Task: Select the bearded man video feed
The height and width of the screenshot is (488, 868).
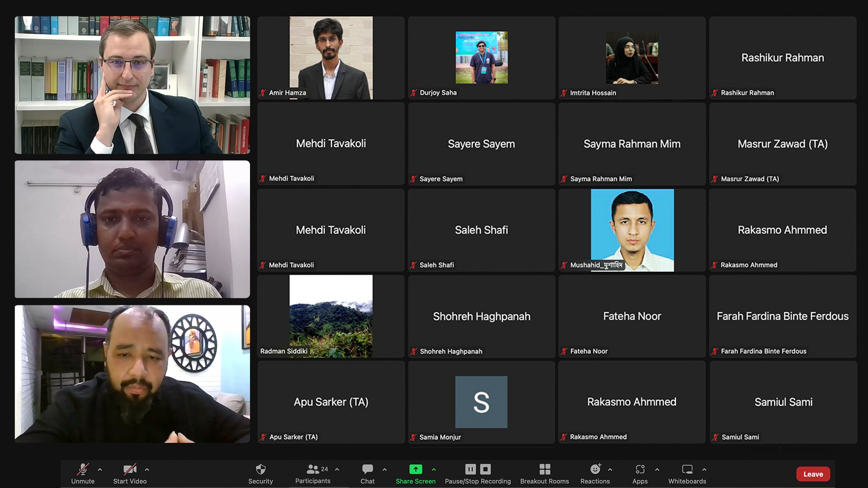Action: [132, 374]
